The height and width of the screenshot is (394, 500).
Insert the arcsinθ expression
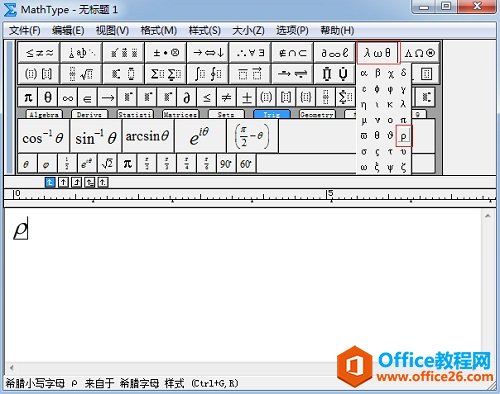click(x=148, y=136)
